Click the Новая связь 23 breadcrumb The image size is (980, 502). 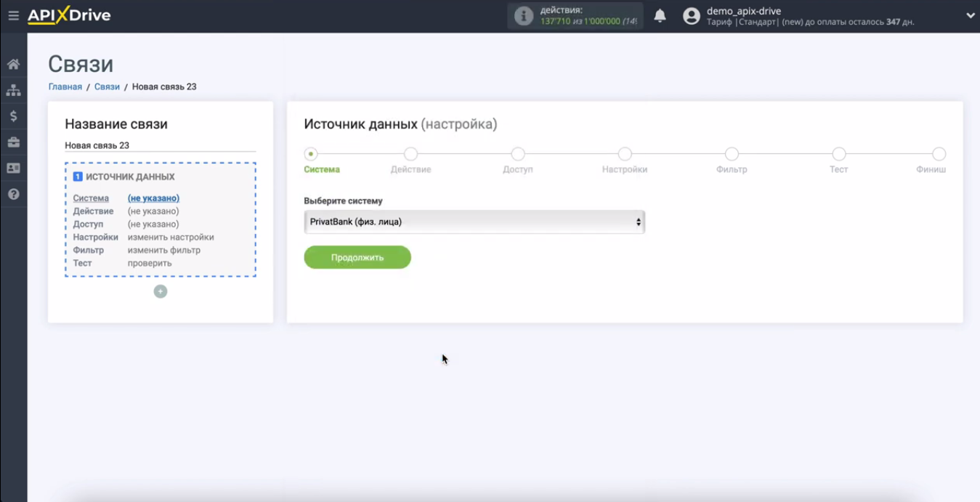(x=164, y=86)
